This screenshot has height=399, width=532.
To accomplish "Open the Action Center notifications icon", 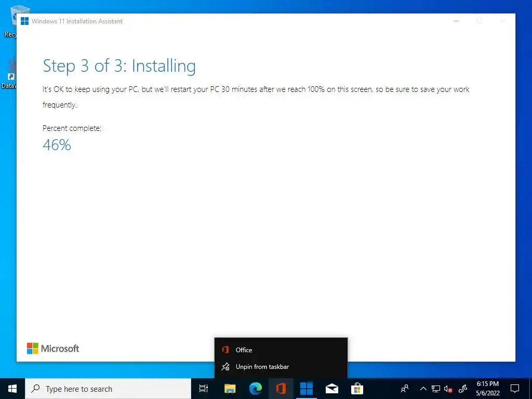I will tap(515, 389).
